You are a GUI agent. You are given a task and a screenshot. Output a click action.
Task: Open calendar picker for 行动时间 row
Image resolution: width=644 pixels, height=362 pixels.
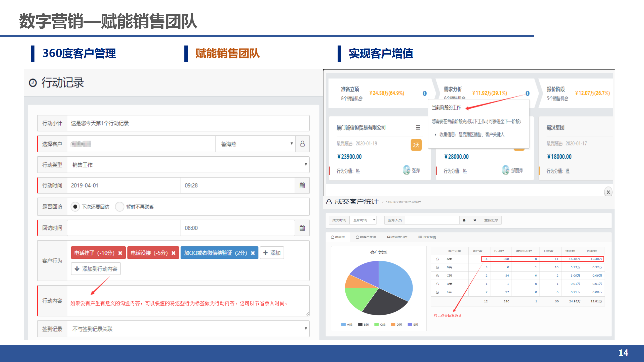pyautogui.click(x=302, y=186)
